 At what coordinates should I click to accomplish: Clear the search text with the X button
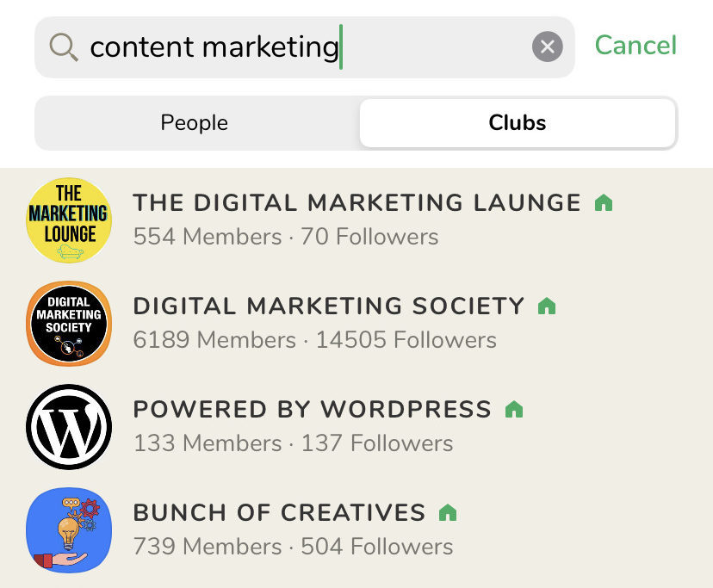(x=548, y=46)
